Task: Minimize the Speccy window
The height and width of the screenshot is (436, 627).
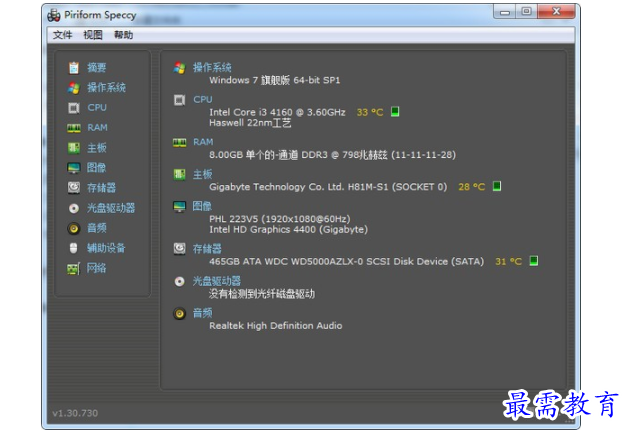Action: click(x=505, y=12)
